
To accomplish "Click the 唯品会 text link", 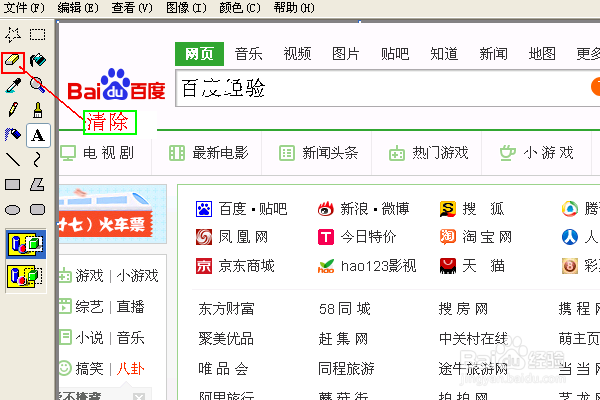I will click(x=223, y=369).
